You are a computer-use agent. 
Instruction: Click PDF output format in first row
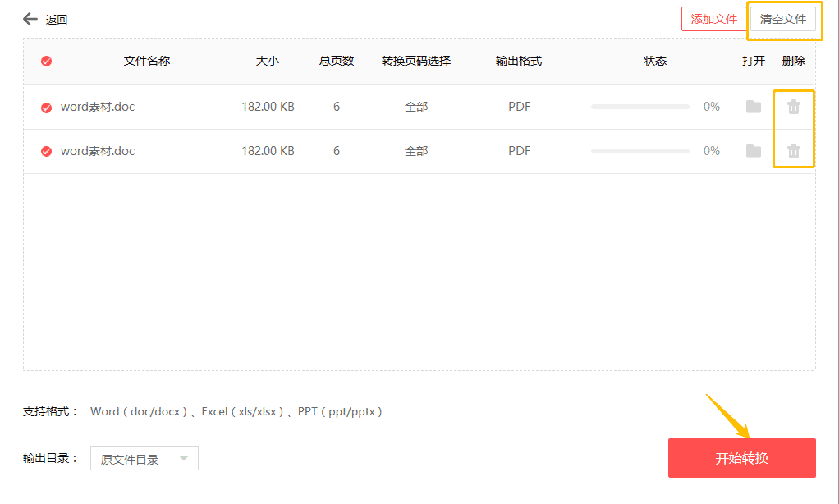click(x=519, y=107)
